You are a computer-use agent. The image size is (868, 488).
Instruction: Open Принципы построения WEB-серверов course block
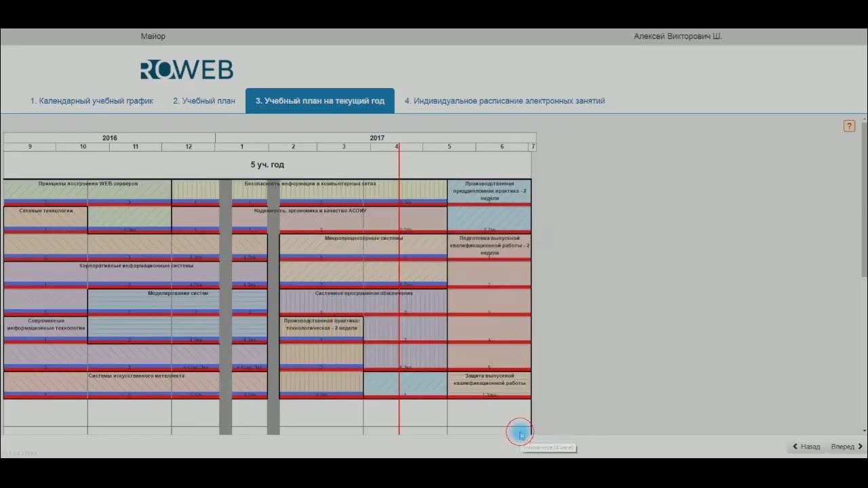click(87, 192)
